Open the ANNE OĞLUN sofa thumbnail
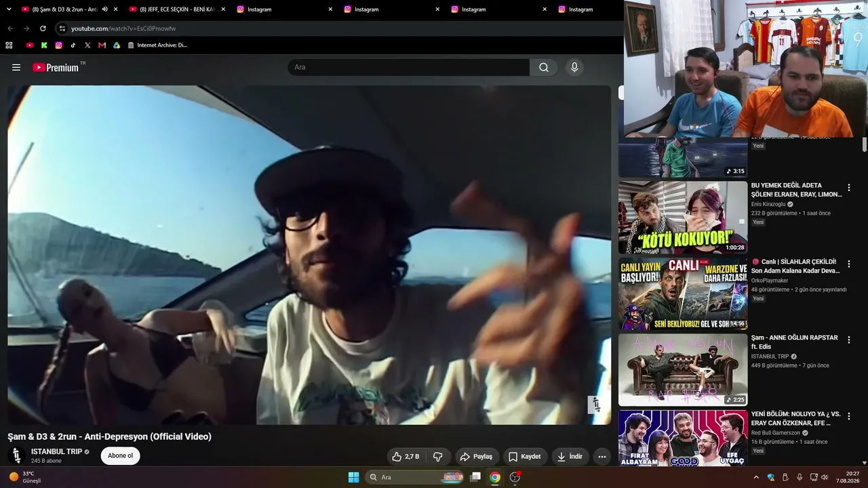Screen dimensions: 868x488 pyautogui.click(x=683, y=369)
